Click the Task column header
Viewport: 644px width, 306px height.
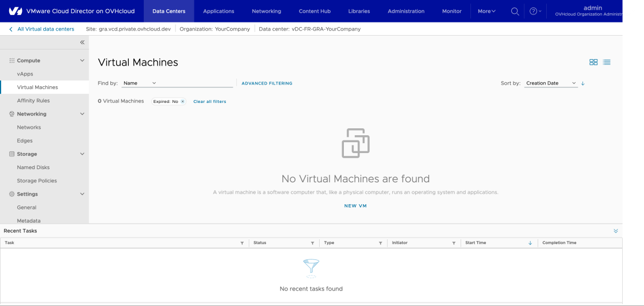pyautogui.click(x=9, y=243)
